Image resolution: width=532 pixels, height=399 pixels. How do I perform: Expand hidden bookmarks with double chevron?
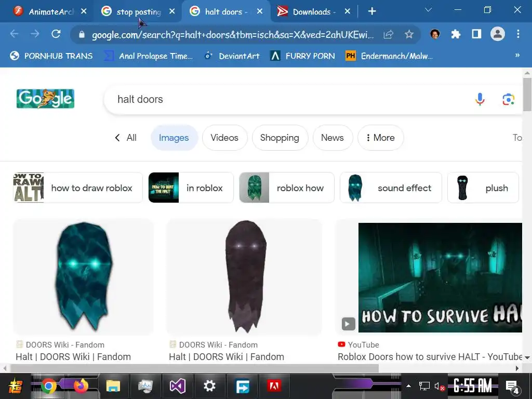(x=517, y=55)
